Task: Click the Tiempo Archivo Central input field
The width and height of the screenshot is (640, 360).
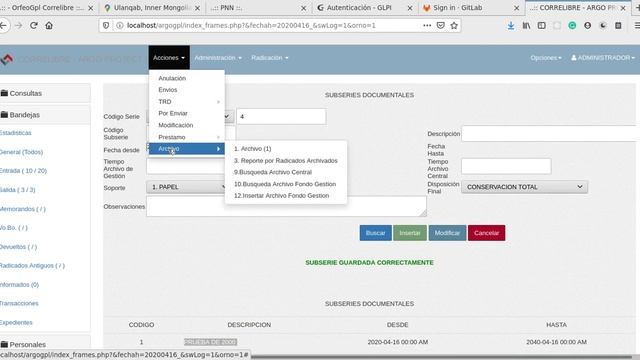Action: tap(506, 166)
